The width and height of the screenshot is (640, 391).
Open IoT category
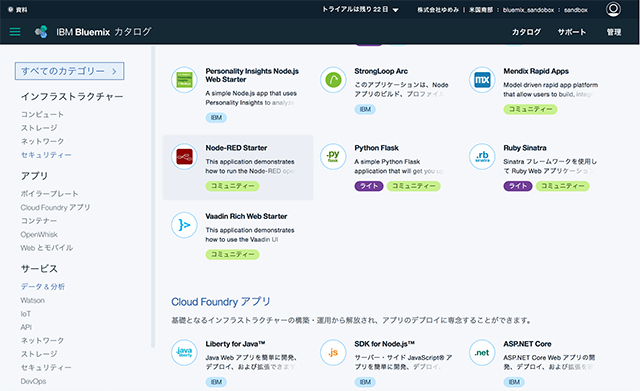coord(26,313)
